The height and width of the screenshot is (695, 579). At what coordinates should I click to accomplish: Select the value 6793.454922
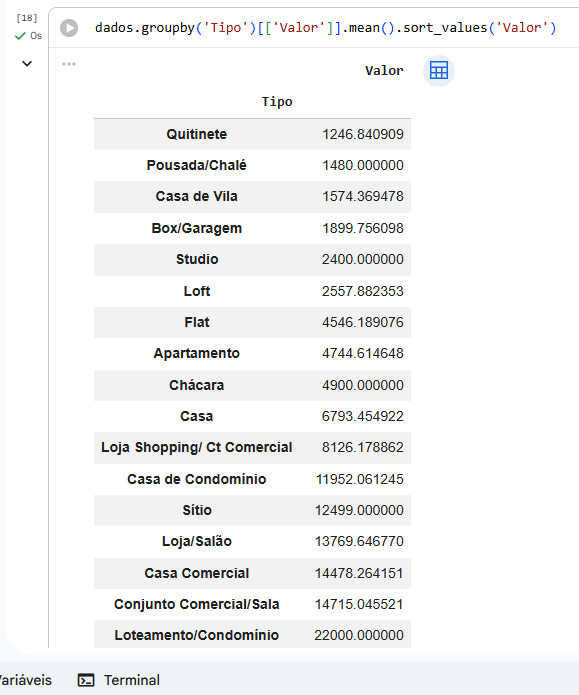pos(363,416)
